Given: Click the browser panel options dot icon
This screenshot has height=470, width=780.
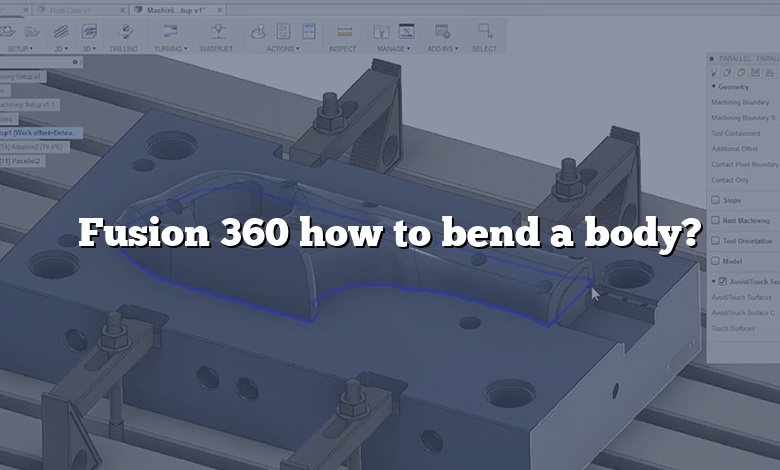Looking at the screenshot, I should 75,62.
